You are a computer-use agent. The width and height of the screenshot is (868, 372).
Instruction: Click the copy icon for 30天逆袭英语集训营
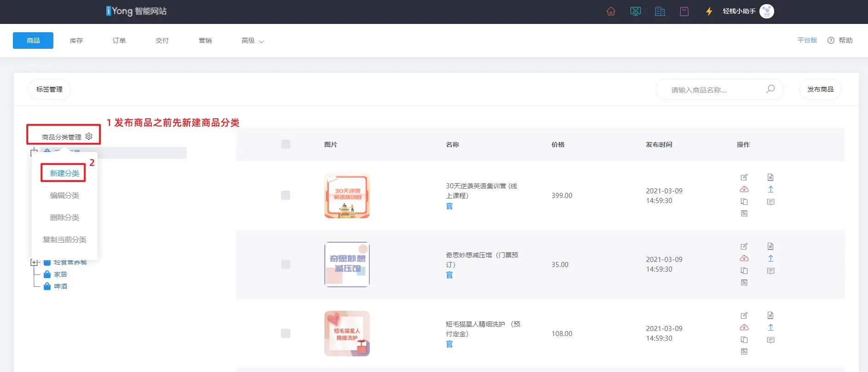pyautogui.click(x=744, y=202)
